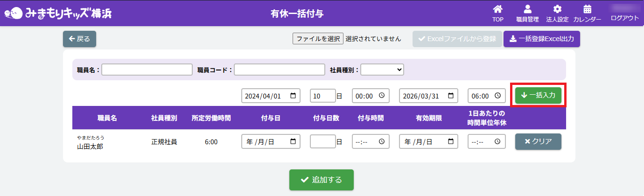Click the 一括入力 button
Image resolution: width=644 pixels, height=196 pixels.
click(x=538, y=95)
